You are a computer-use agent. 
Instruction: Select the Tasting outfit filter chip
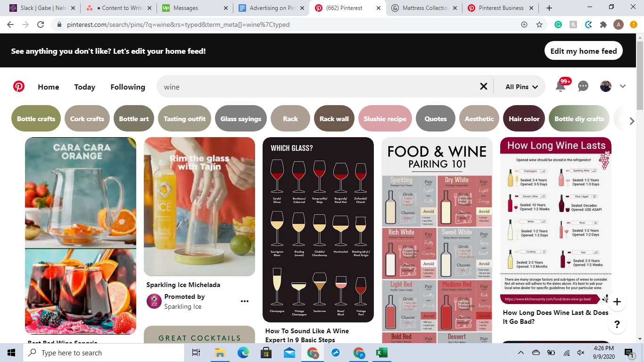pyautogui.click(x=184, y=119)
